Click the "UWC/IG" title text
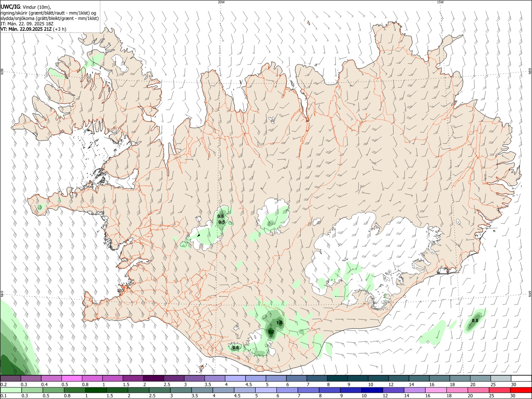The image size is (532, 399). click(x=10, y=7)
